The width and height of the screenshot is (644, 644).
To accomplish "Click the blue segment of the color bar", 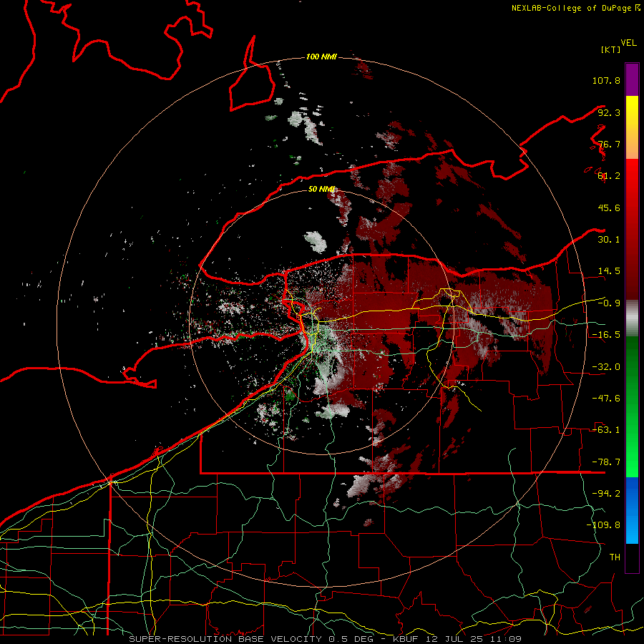I will click(x=632, y=510).
